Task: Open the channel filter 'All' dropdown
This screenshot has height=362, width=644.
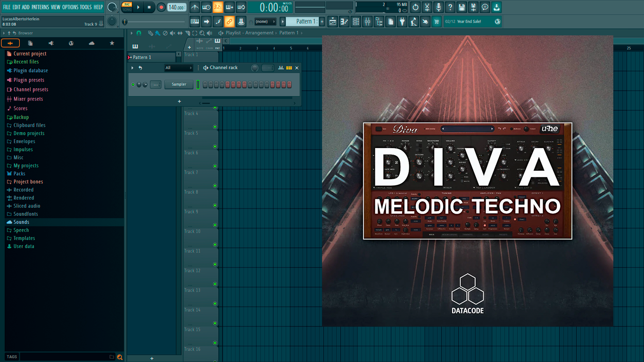Action: coord(179,68)
